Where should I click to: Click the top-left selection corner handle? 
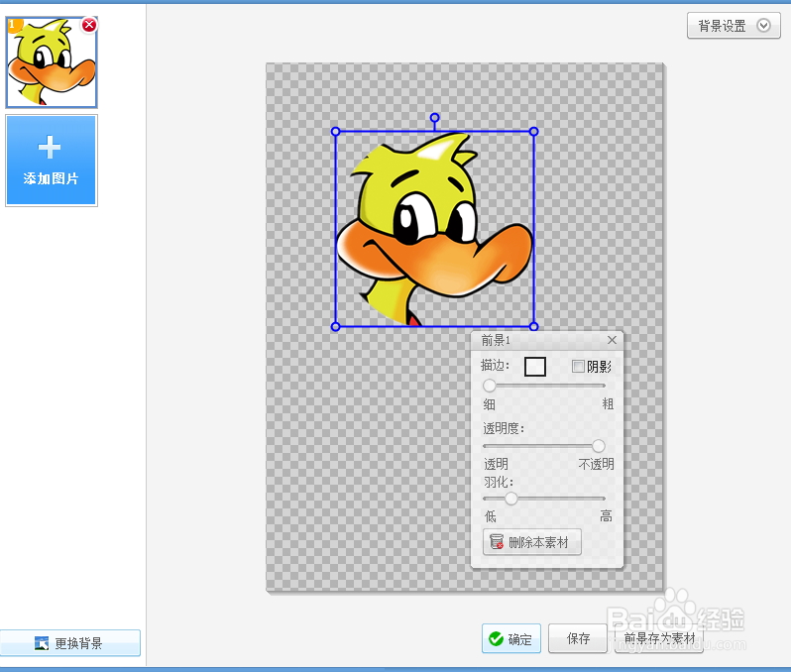pyautogui.click(x=335, y=132)
